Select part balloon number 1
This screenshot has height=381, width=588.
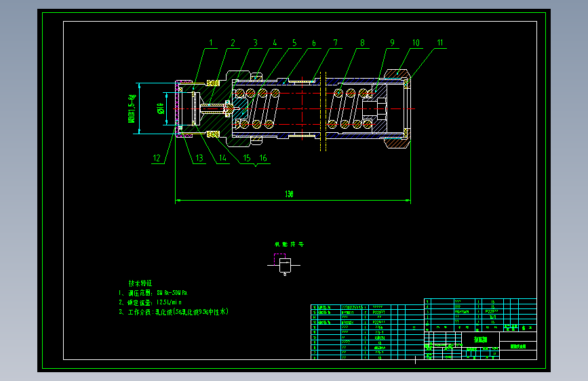(211, 43)
